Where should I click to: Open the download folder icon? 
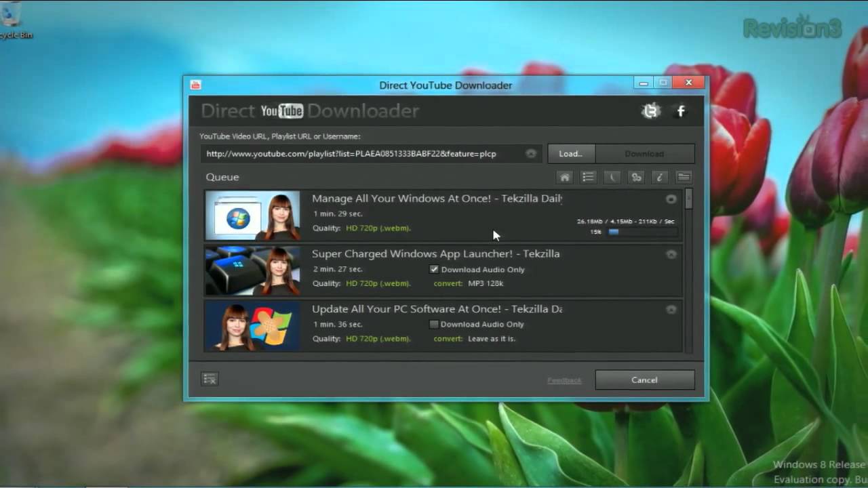click(684, 177)
